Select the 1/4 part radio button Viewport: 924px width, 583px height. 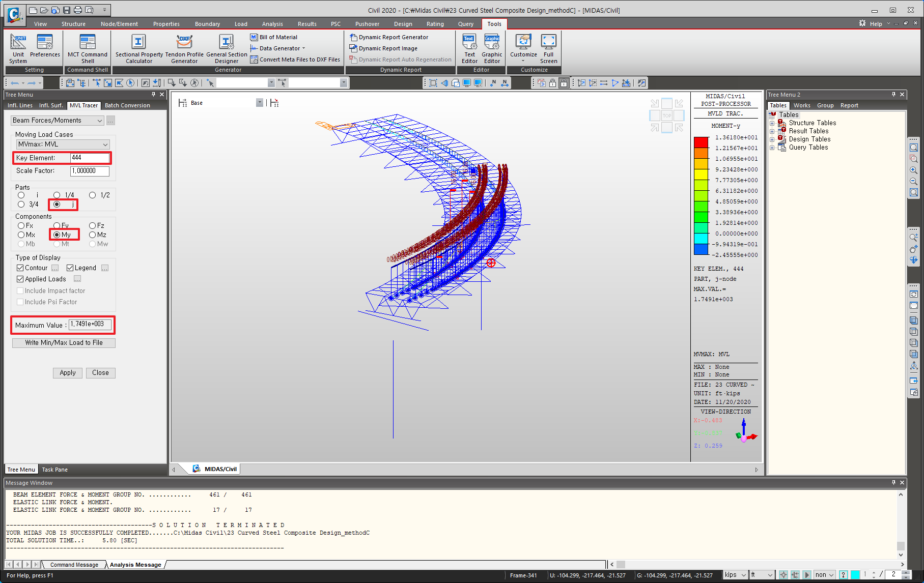pyautogui.click(x=57, y=195)
